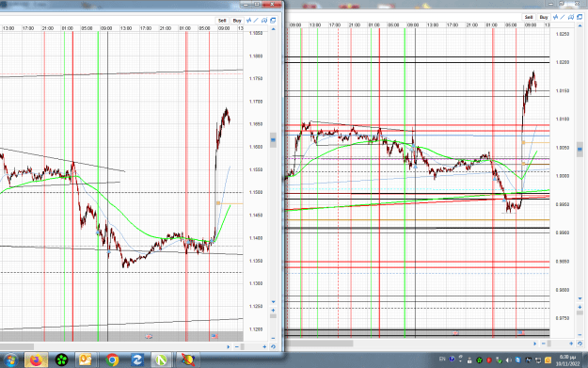Image resolution: width=588 pixels, height=368 pixels.
Task: Click price-scale down arrow in left chart
Action: tap(274, 302)
